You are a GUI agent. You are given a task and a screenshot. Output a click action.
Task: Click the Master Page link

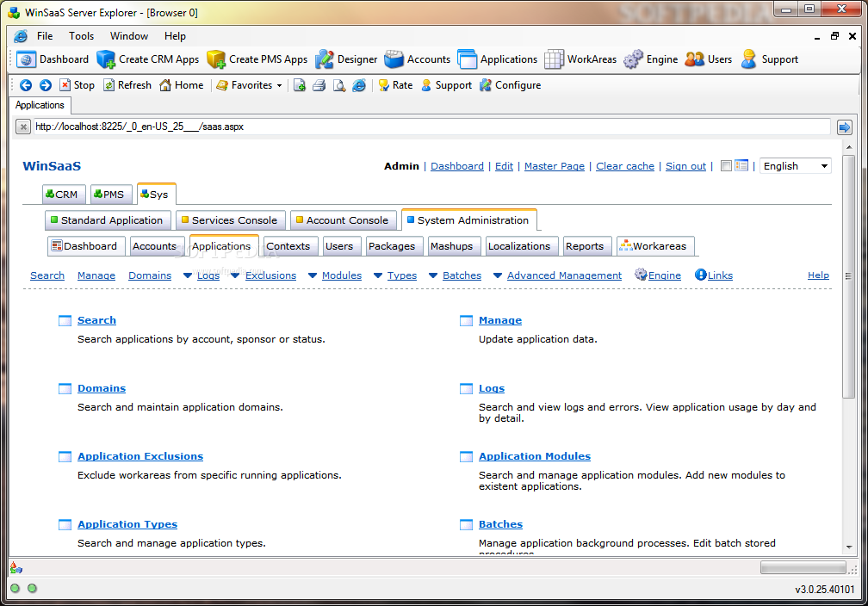coord(555,166)
